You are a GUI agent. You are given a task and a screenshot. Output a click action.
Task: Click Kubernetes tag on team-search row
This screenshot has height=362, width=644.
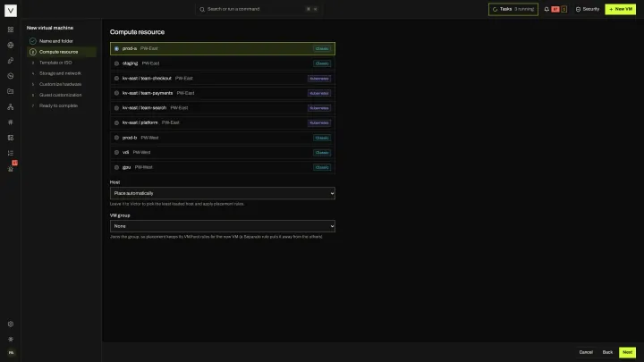pos(319,108)
